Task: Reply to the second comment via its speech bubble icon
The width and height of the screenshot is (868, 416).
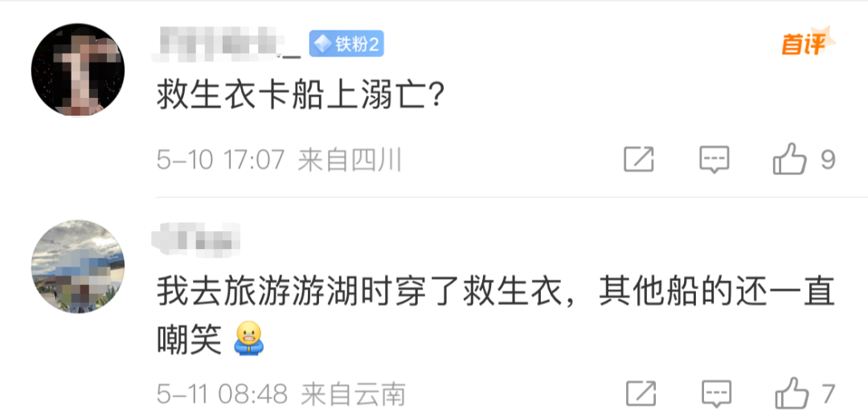Action: pos(716,394)
